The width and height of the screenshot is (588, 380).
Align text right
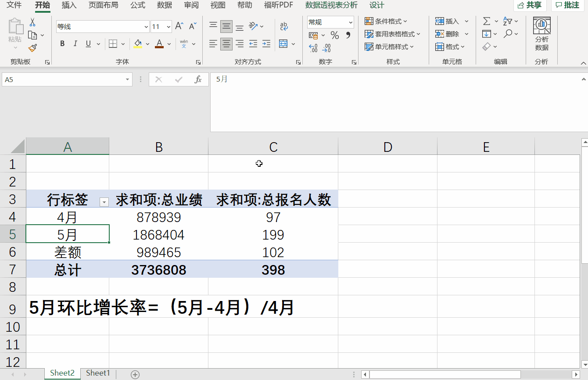point(240,44)
